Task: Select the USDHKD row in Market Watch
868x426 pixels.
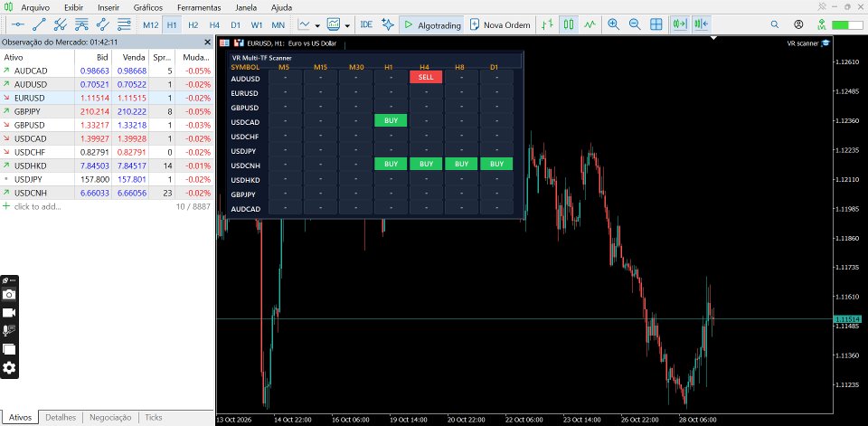Action: point(107,166)
